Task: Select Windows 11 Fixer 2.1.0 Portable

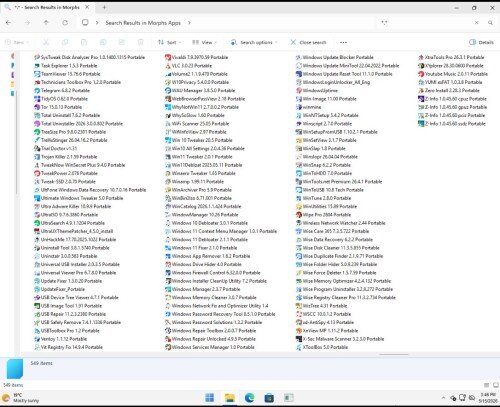Action: (x=201, y=248)
